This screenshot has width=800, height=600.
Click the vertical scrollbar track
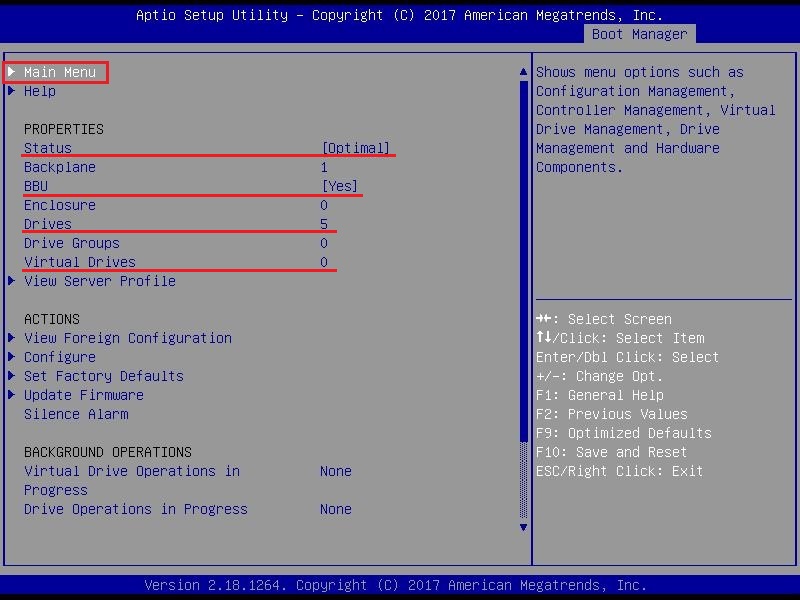[522, 300]
